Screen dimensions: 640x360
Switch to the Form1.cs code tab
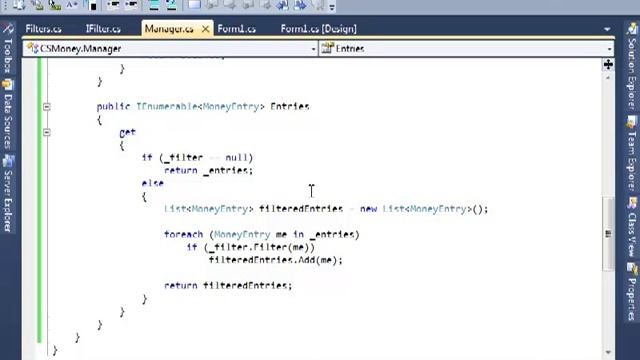[237, 29]
